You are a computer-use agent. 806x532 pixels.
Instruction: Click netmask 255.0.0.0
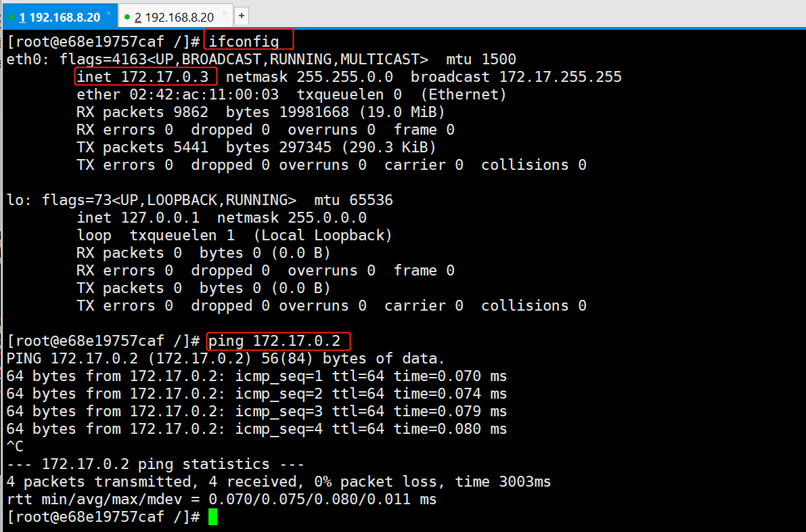tap(292, 217)
